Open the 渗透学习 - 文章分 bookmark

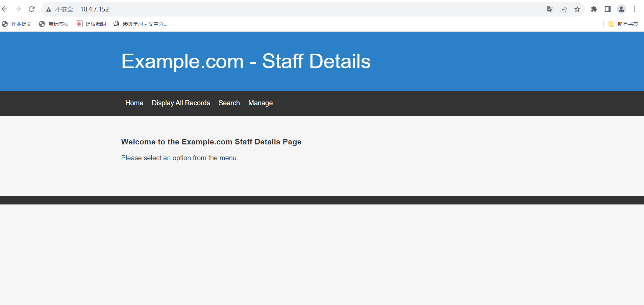(x=141, y=24)
